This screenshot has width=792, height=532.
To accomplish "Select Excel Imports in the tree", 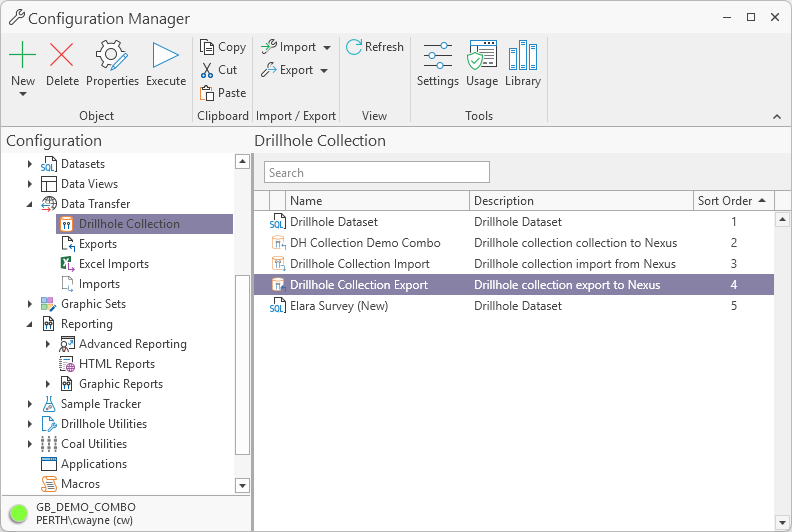I will click(113, 264).
